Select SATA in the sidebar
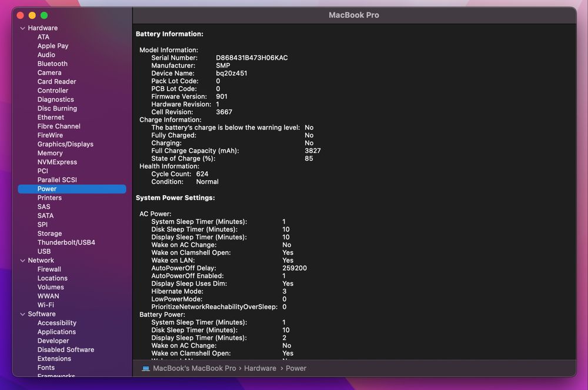Viewport: 588px width, 390px height. click(x=45, y=216)
